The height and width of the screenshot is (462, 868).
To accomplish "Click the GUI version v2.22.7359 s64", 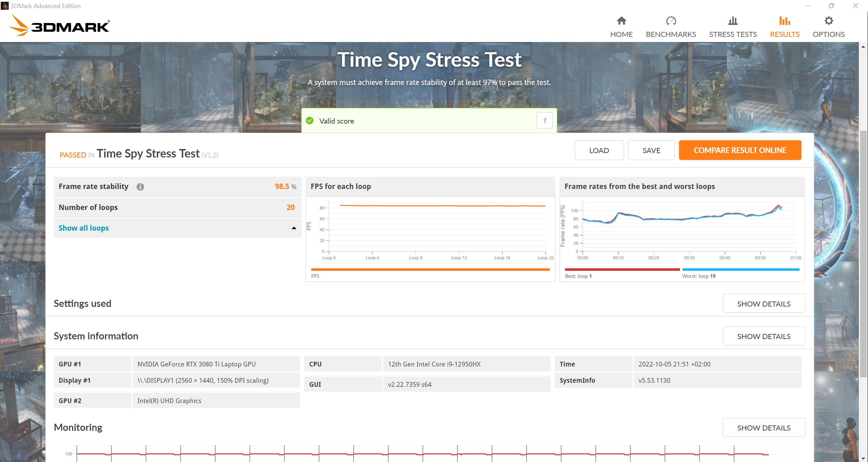I will (x=410, y=384).
